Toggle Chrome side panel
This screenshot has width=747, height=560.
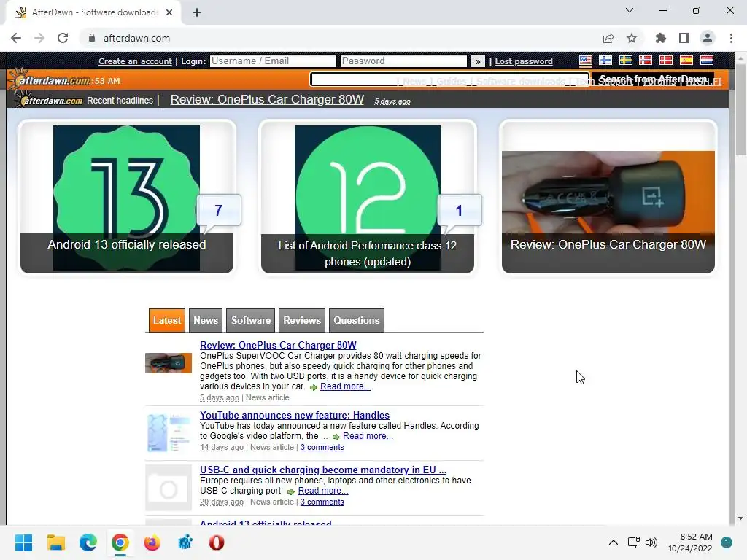[684, 38]
